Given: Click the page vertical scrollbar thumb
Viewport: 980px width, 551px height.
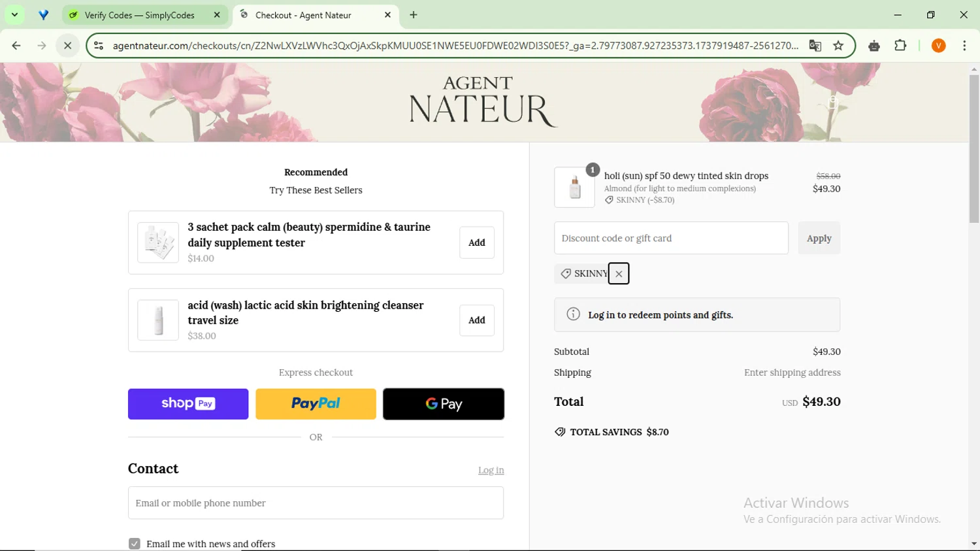Looking at the screenshot, I should coord(974,148).
